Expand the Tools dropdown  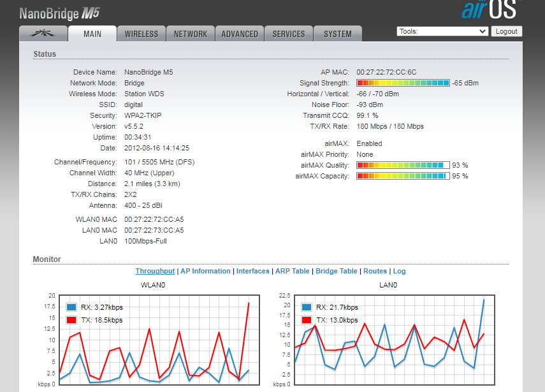(x=442, y=31)
